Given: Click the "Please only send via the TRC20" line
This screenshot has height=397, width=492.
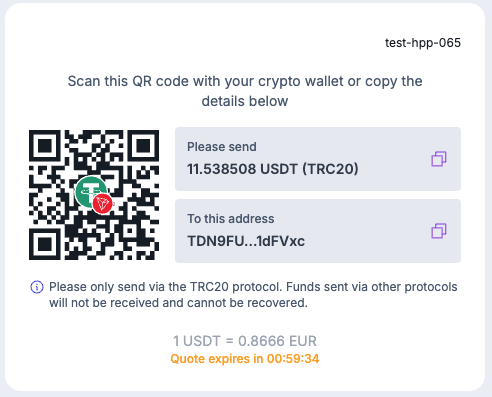Looking at the screenshot, I should pos(253,287).
